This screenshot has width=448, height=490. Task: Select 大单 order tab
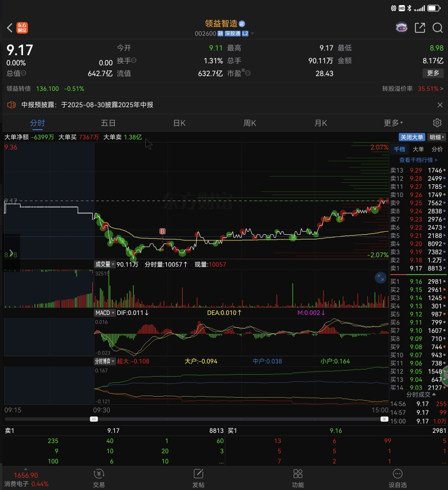(418, 150)
